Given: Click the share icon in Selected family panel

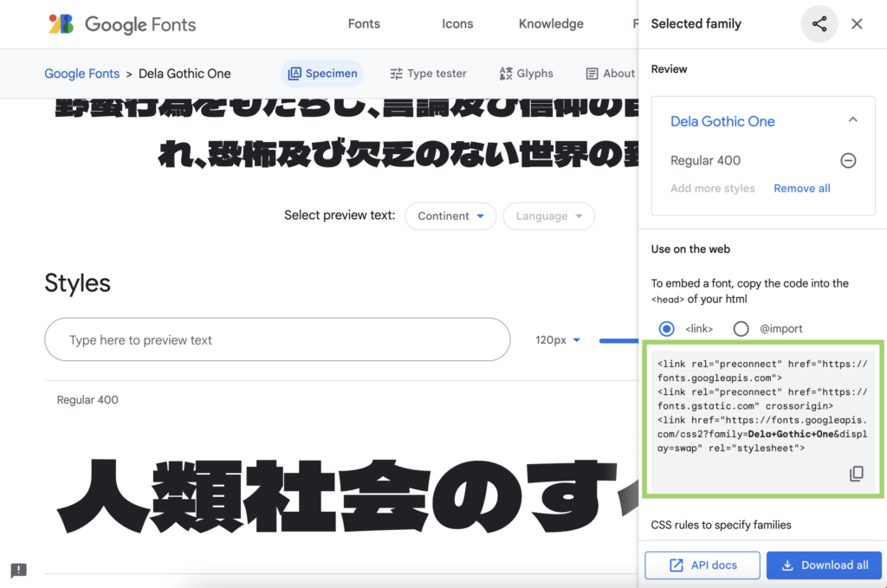Looking at the screenshot, I should click(x=819, y=24).
